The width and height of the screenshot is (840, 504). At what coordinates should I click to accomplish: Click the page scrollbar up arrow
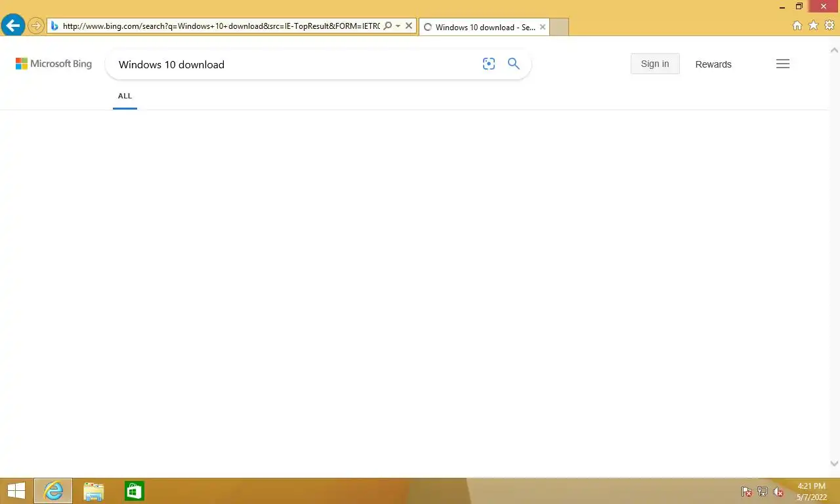point(835,50)
